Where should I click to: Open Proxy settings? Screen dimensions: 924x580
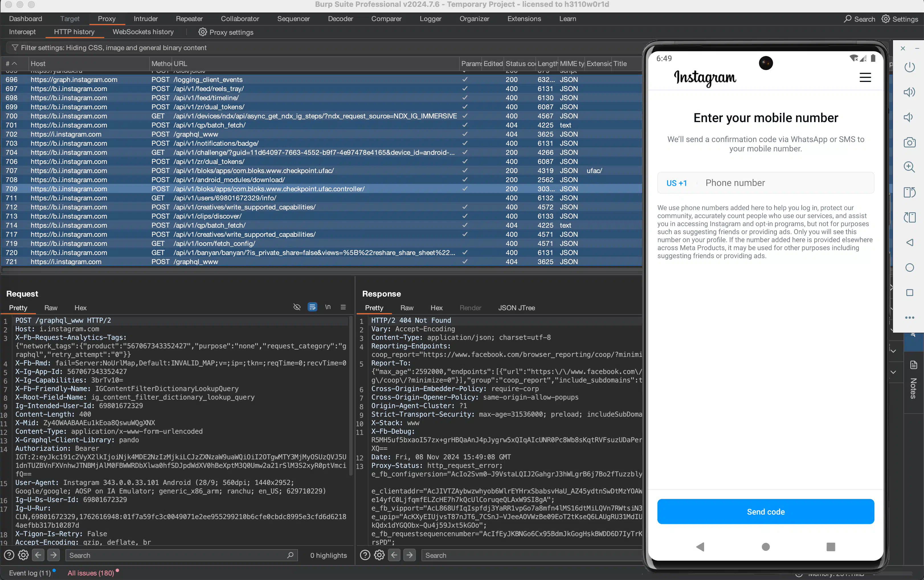(x=226, y=32)
